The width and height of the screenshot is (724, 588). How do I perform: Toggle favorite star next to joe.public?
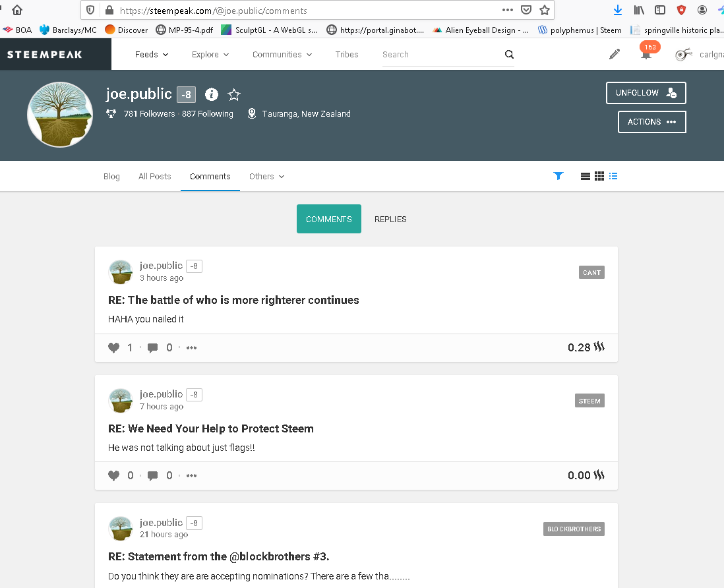(234, 94)
